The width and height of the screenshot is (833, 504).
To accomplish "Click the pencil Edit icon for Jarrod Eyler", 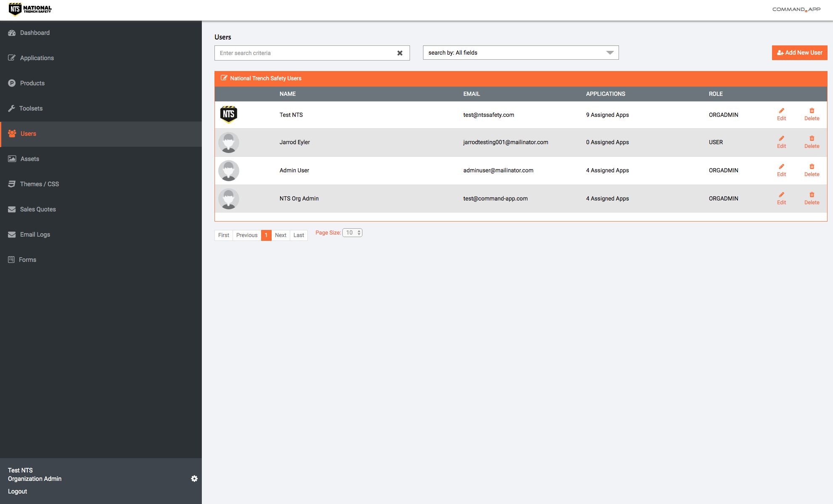I will [781, 139].
